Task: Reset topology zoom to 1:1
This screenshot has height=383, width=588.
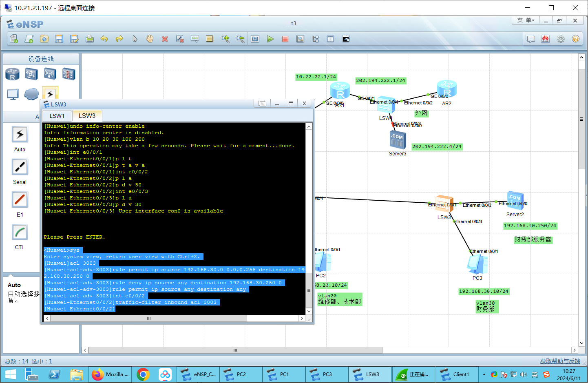Action: (x=255, y=39)
